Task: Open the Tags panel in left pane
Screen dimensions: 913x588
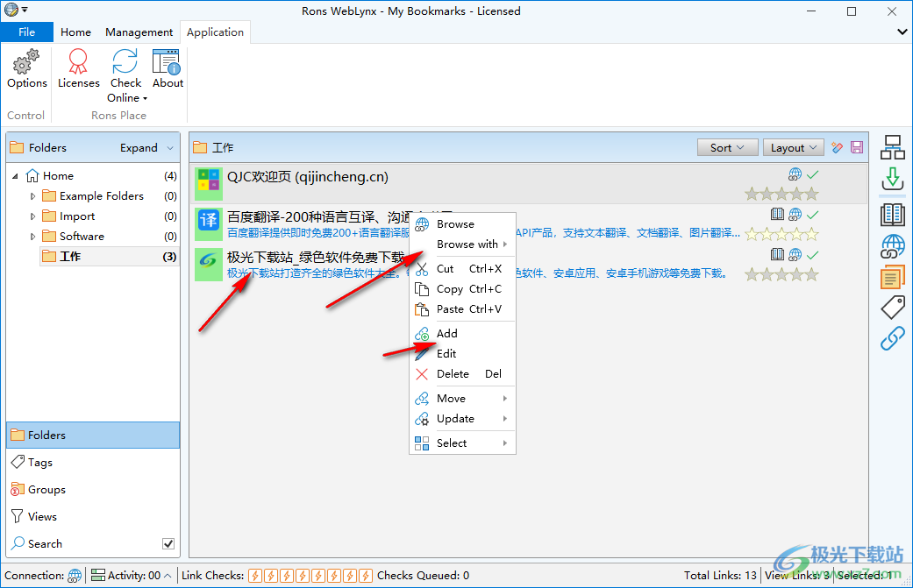Action: 40,463
